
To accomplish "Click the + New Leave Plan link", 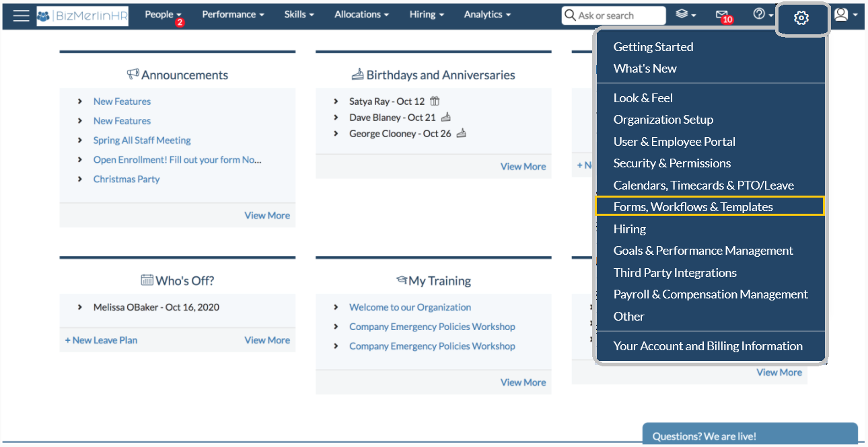I will (101, 340).
